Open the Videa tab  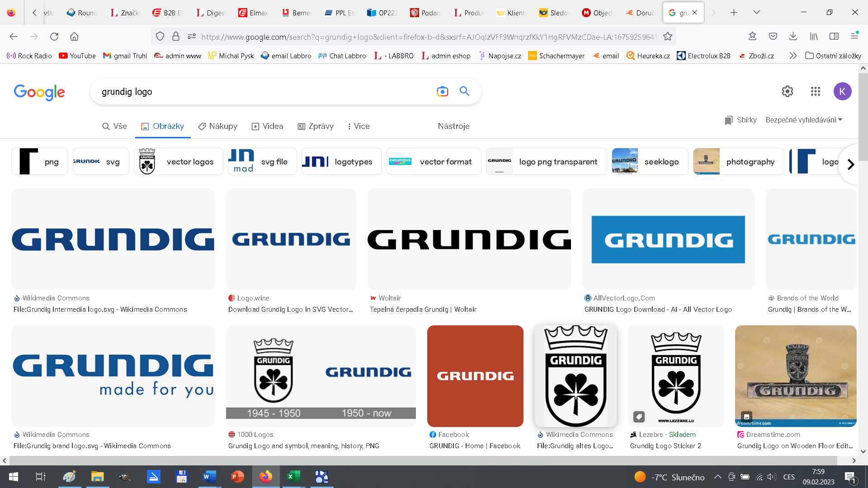268,126
